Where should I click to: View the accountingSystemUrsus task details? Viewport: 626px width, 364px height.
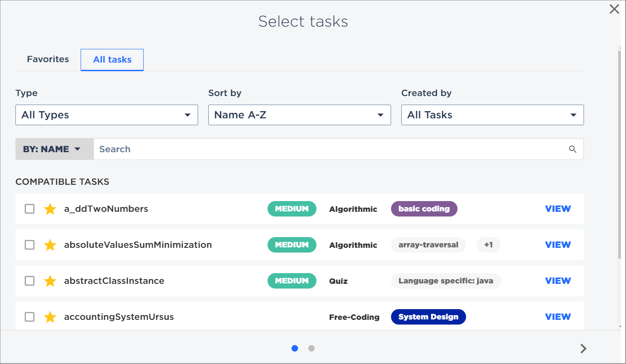pos(558,317)
